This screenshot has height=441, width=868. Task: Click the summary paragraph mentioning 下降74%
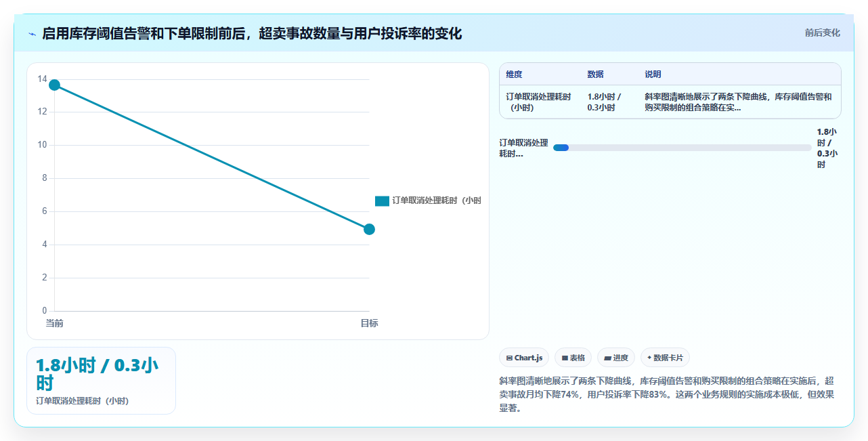(x=666, y=394)
